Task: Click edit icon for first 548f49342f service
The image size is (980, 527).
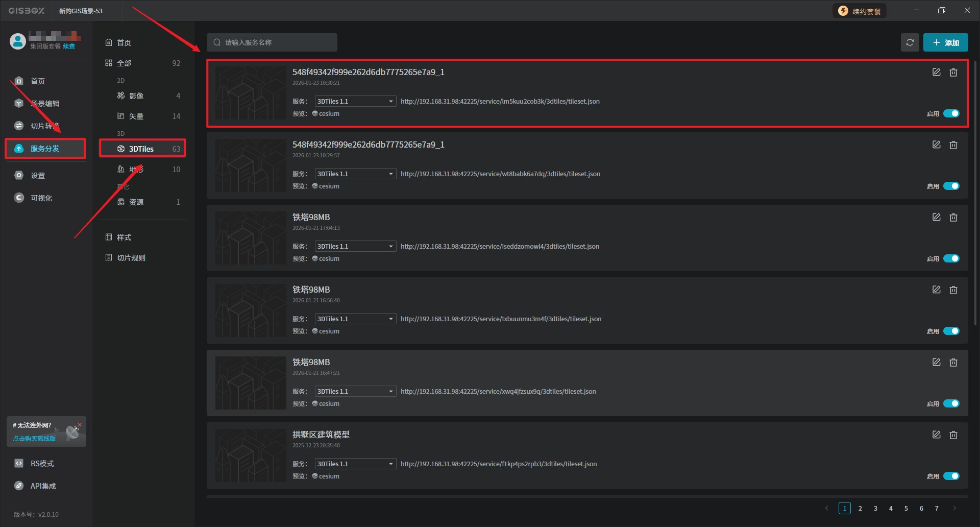Action: click(936, 73)
